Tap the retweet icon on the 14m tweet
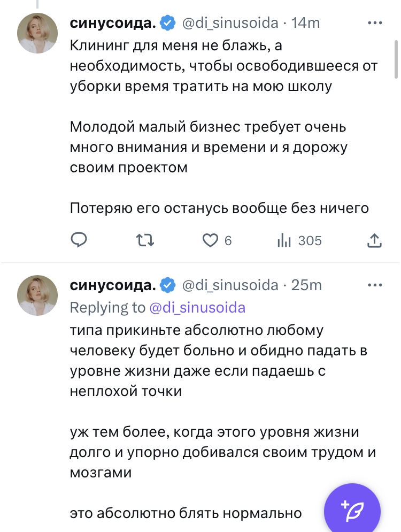 [145, 240]
